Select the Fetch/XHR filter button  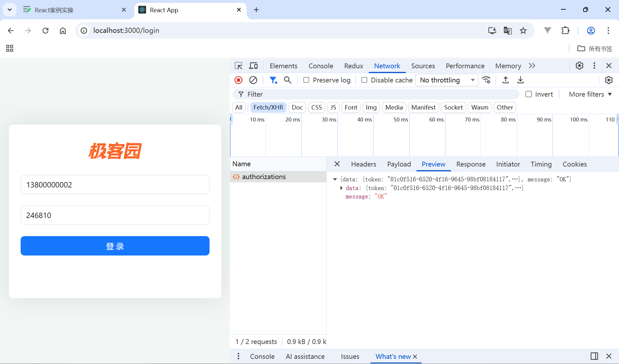tap(268, 107)
